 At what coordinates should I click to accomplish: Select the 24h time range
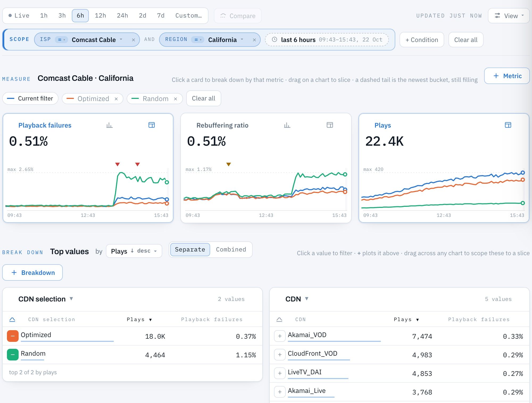point(122,16)
